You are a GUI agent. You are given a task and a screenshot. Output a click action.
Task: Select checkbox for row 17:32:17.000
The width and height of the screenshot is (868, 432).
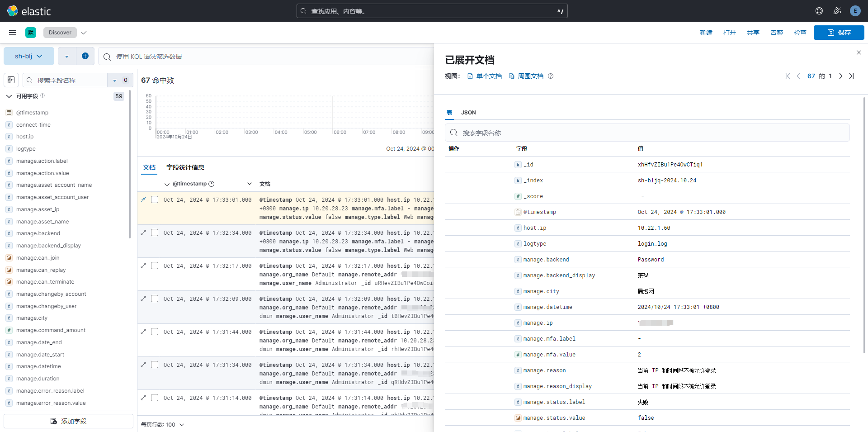click(155, 266)
